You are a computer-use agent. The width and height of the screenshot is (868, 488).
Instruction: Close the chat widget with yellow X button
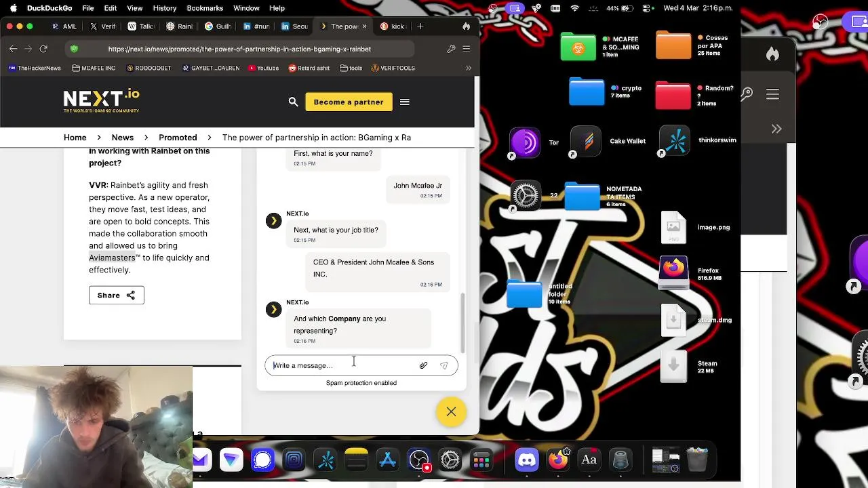pyautogui.click(x=451, y=411)
